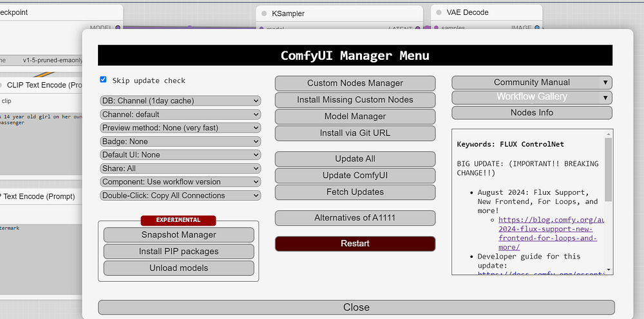644x319 pixels.
Task: Collapse the KSampler node using its dot
Action: [264, 14]
